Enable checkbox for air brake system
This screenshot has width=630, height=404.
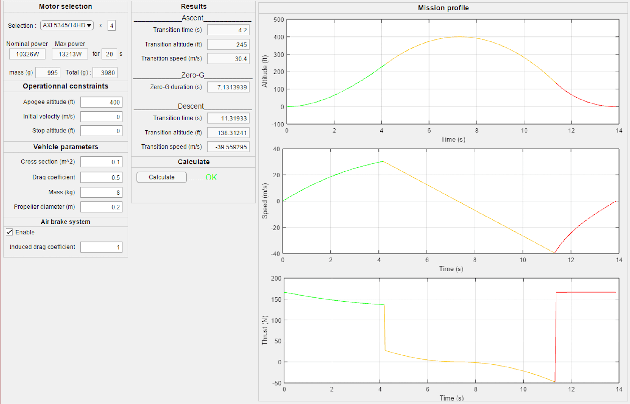(10, 232)
